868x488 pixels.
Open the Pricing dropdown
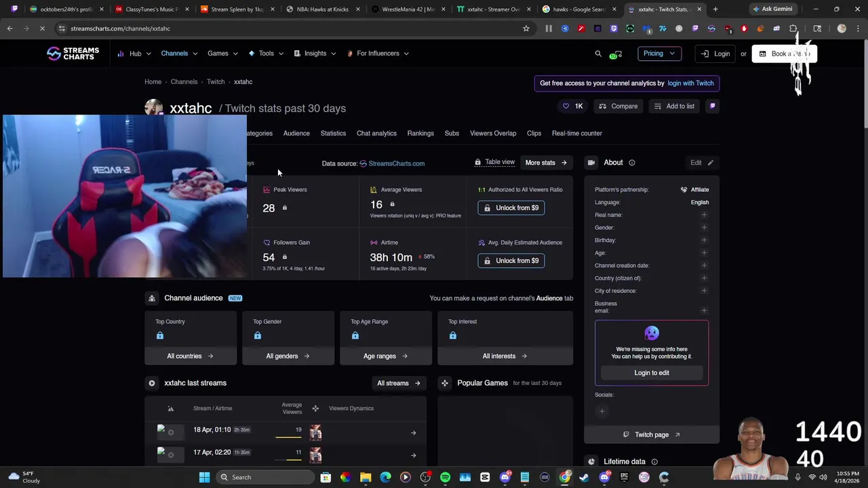tap(659, 54)
